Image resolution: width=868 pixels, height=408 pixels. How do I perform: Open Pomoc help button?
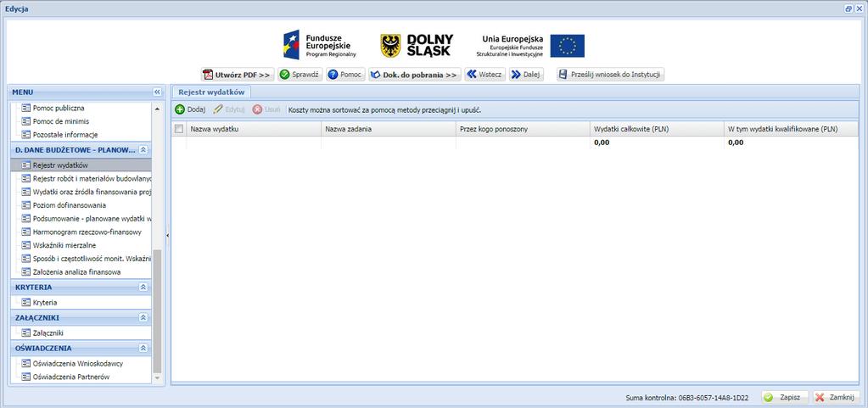(344, 75)
